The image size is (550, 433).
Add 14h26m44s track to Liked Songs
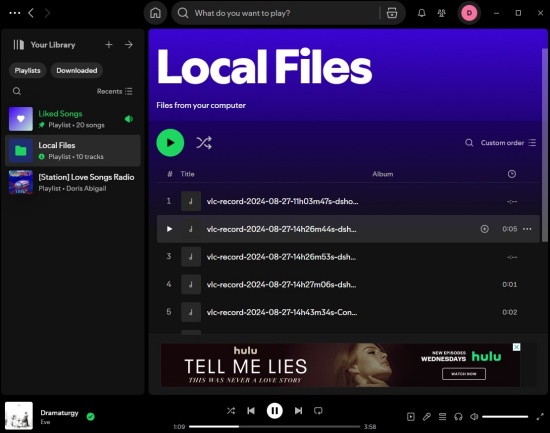[484, 229]
